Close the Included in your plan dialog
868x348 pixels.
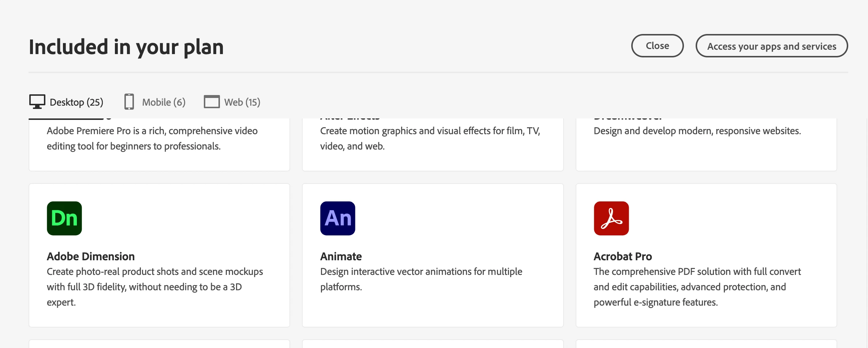[x=657, y=46]
